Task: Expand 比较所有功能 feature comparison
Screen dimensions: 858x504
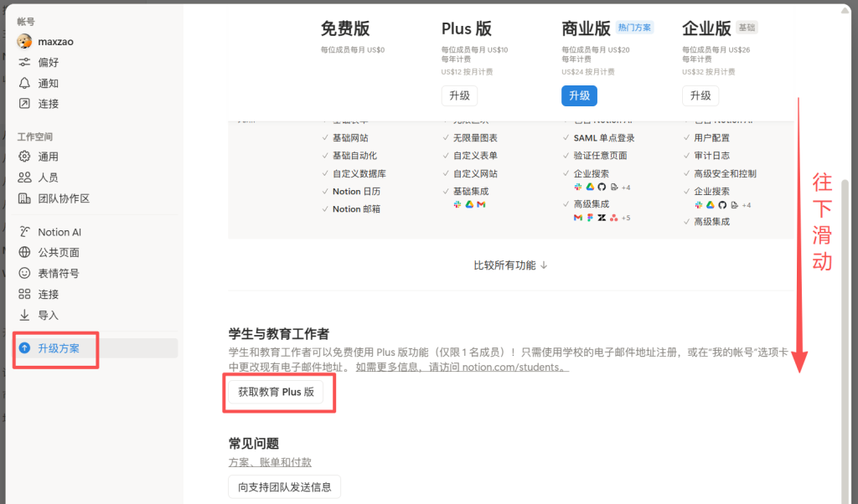Action: click(510, 265)
